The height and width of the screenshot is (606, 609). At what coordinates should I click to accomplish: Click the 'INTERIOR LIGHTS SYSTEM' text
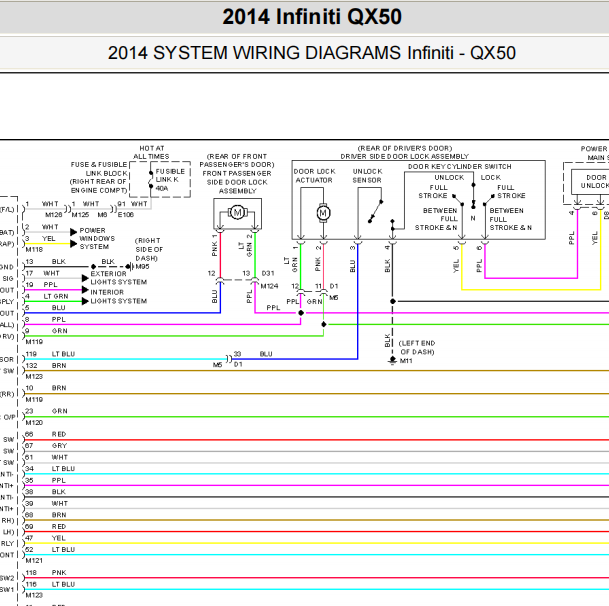(118, 296)
